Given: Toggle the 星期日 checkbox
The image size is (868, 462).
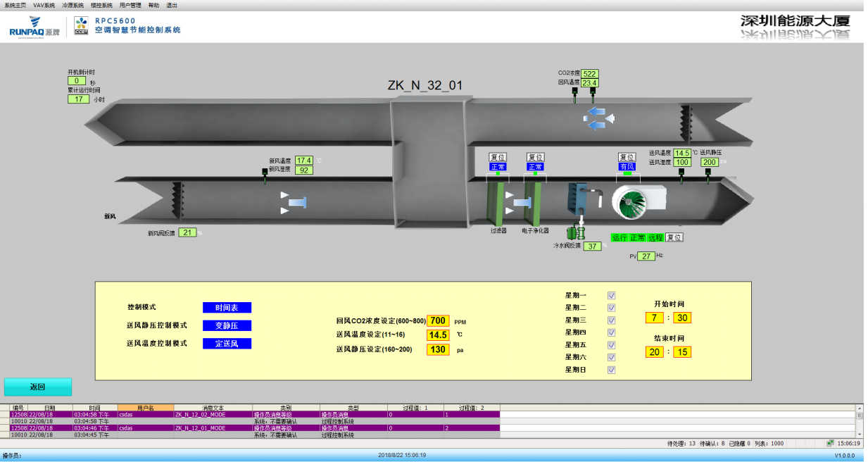Looking at the screenshot, I should point(612,370).
